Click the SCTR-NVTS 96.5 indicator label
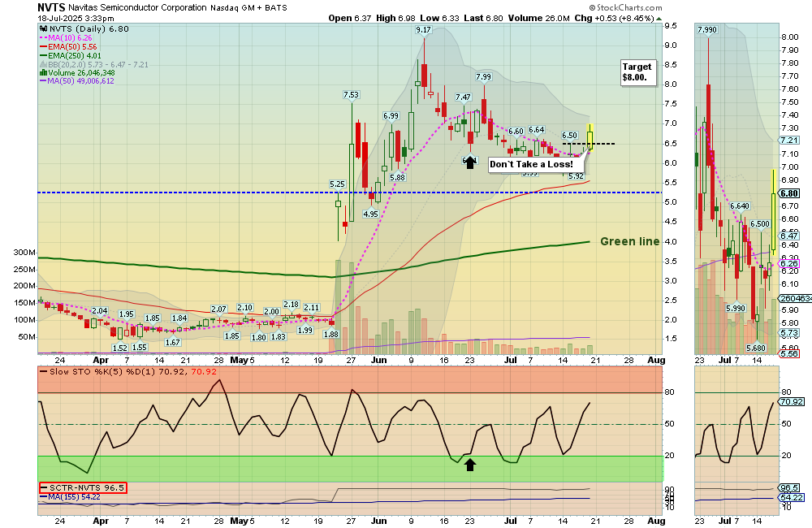 pos(83,487)
